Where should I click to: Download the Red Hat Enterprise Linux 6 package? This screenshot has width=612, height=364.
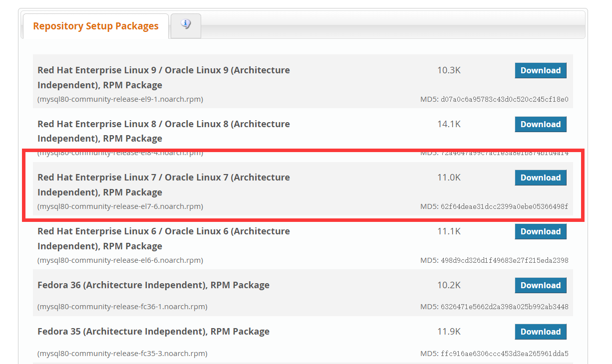coord(541,231)
